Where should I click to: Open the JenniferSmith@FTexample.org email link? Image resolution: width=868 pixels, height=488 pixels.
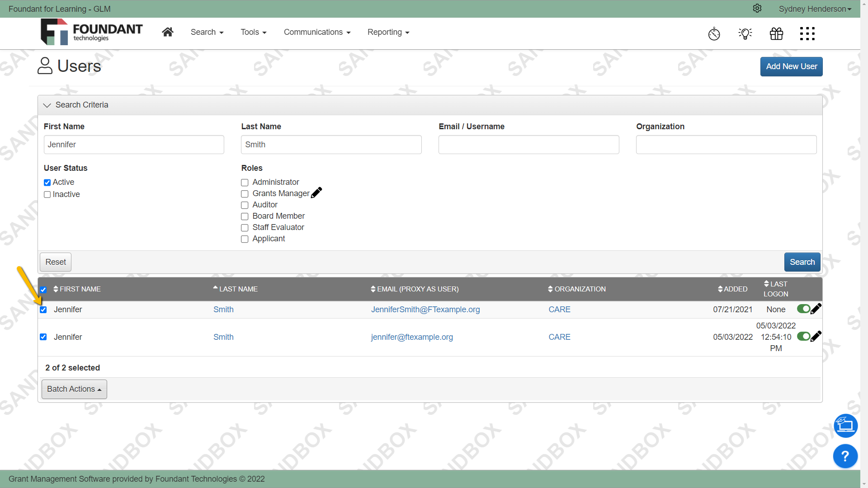(x=425, y=310)
